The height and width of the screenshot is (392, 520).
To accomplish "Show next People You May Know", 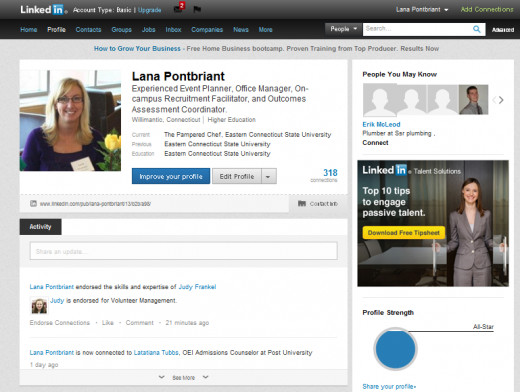I will (501, 100).
